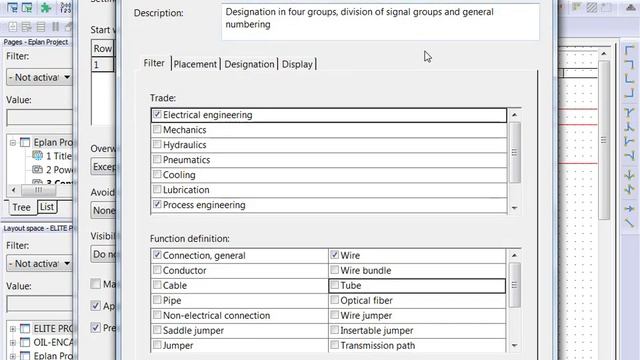This screenshot has width=640, height=360.
Task: Select the diagonal line connection tool
Action: click(x=629, y=223)
